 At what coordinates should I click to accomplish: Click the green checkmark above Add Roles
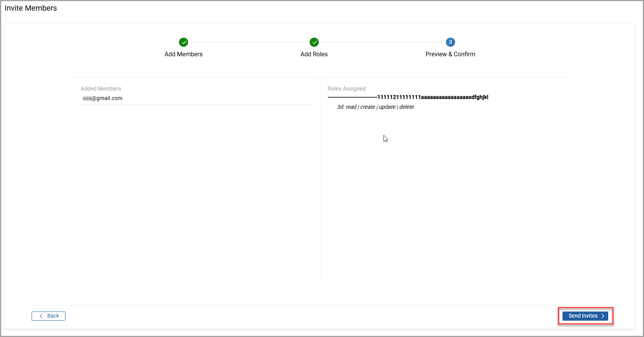click(x=314, y=42)
